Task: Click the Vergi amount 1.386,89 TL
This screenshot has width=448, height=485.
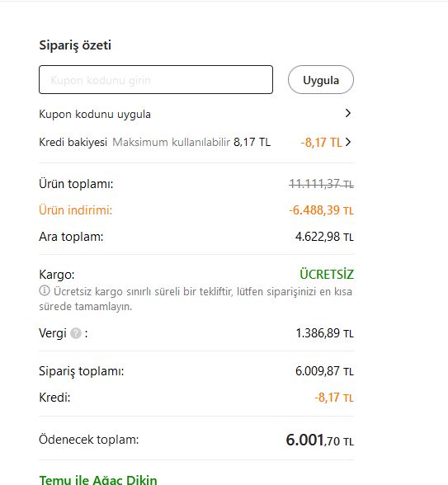Action: pos(324,333)
